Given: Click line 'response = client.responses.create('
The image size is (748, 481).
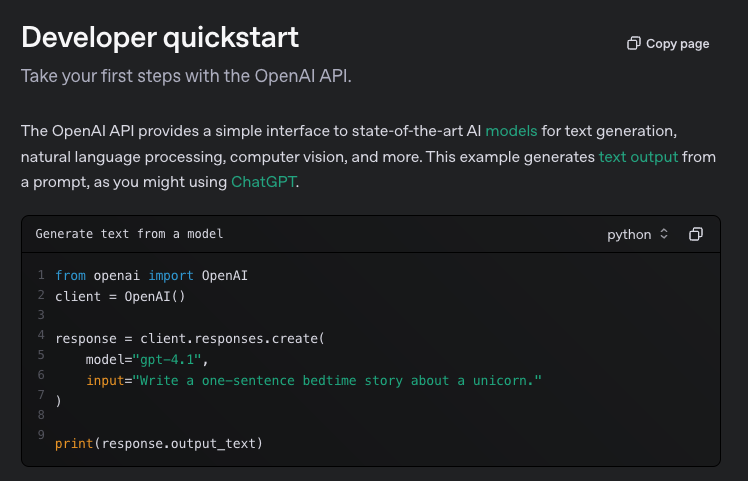Looking at the screenshot, I should point(190,338).
